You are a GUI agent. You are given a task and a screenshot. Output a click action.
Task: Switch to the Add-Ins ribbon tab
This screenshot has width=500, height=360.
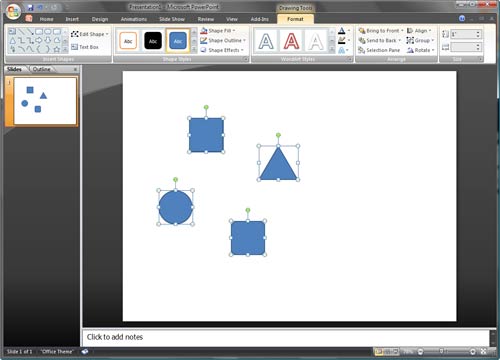point(260,19)
